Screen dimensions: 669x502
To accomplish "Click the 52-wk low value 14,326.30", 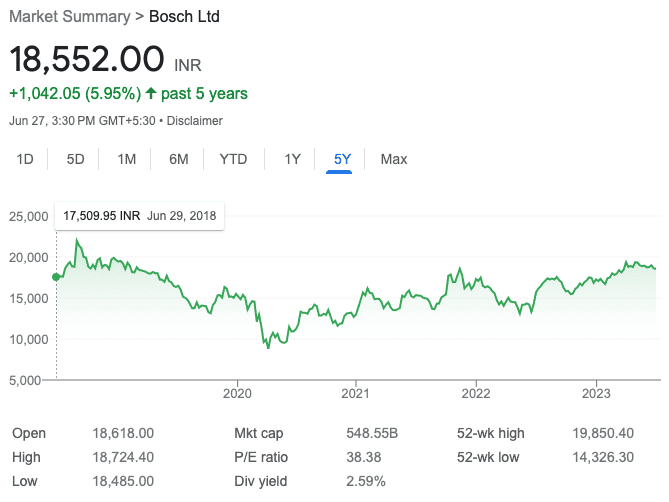I will [x=603, y=457].
